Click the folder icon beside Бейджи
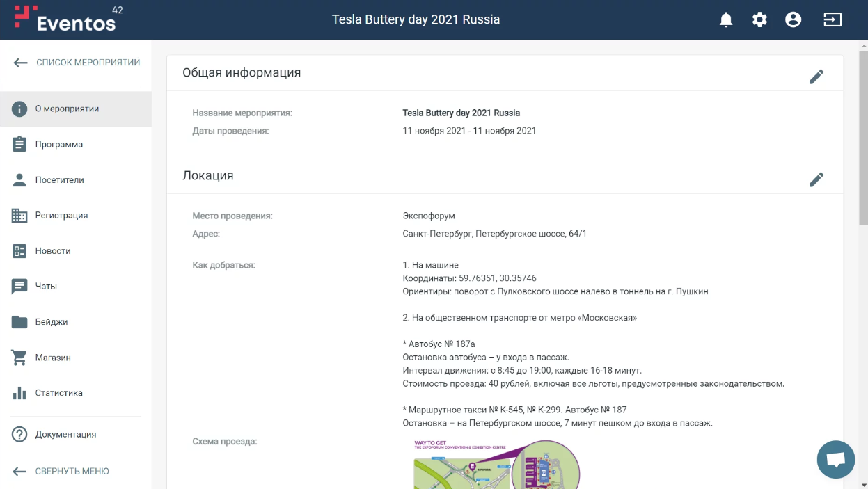Viewport: 868px width, 489px height. click(19, 321)
